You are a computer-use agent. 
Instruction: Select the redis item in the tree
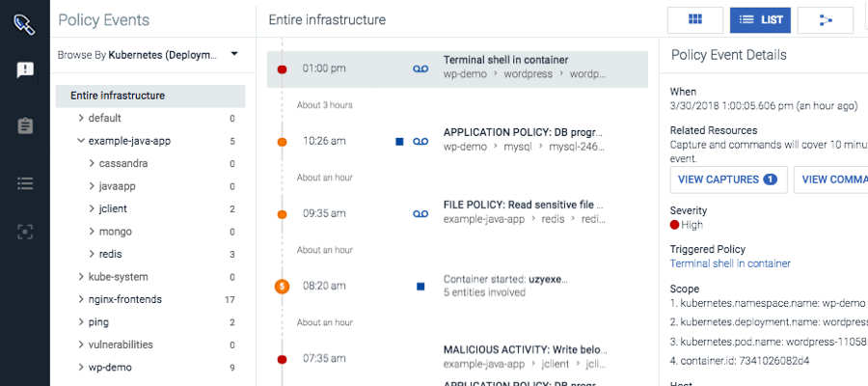[111, 254]
